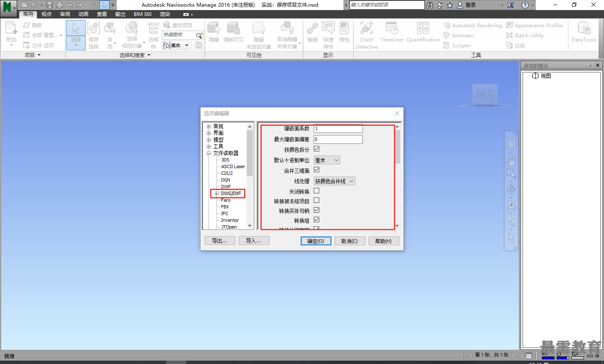
Task: Expand the 常规 tree node
Action: click(x=209, y=126)
